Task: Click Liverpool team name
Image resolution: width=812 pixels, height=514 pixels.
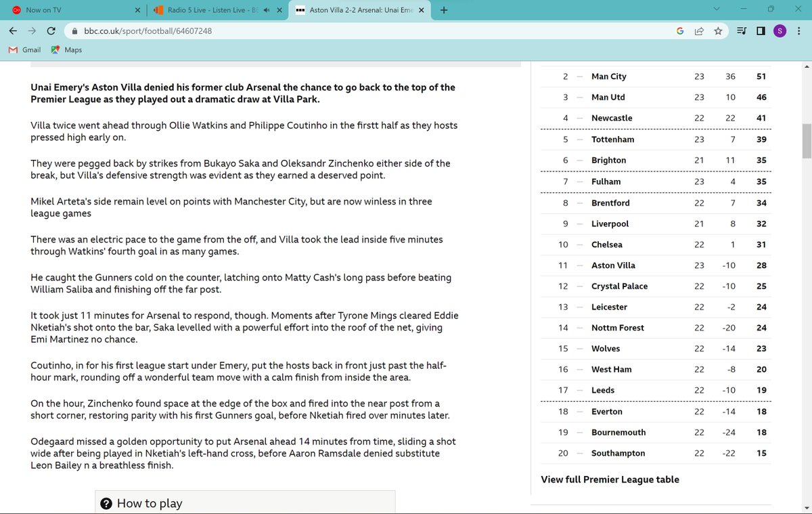Action: pyautogui.click(x=610, y=223)
